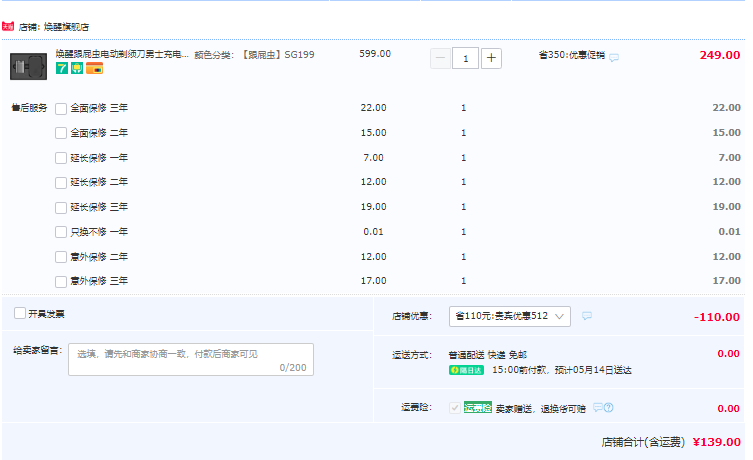The width and height of the screenshot is (753, 460).
Task: Click the green 运费险 freight insurance badge
Action: pos(478,408)
